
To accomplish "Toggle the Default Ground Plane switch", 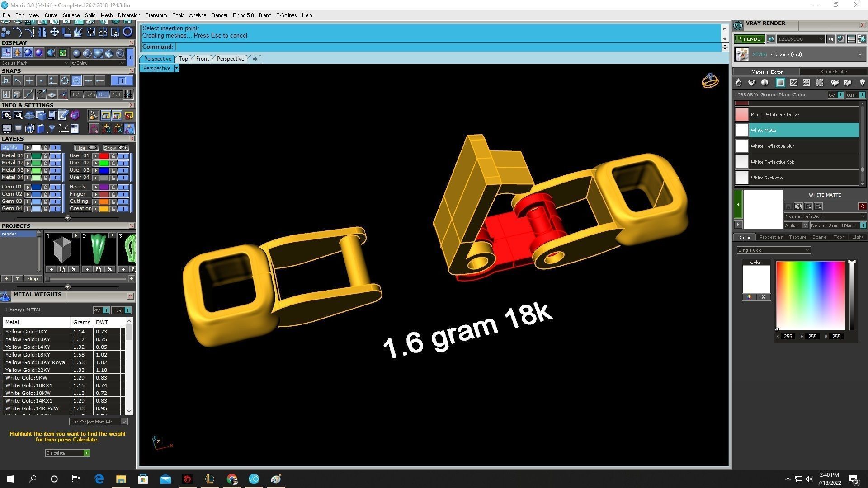I will [863, 225].
